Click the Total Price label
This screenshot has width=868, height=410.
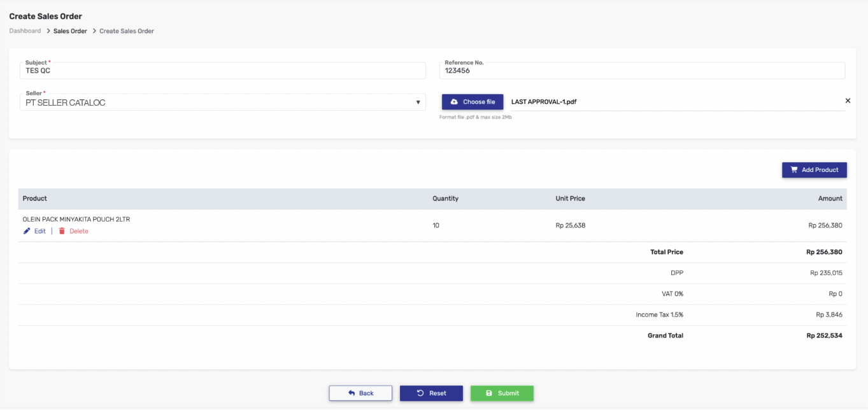667,252
